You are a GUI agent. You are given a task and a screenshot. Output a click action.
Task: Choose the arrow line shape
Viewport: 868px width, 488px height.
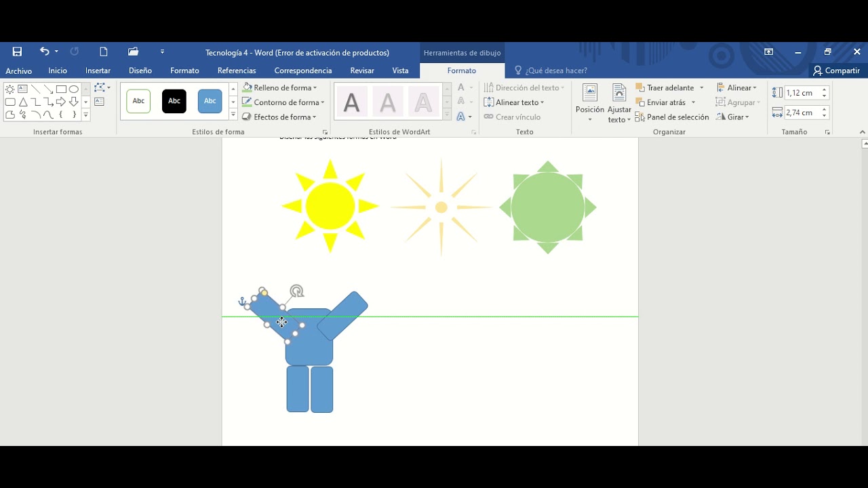[x=48, y=89]
